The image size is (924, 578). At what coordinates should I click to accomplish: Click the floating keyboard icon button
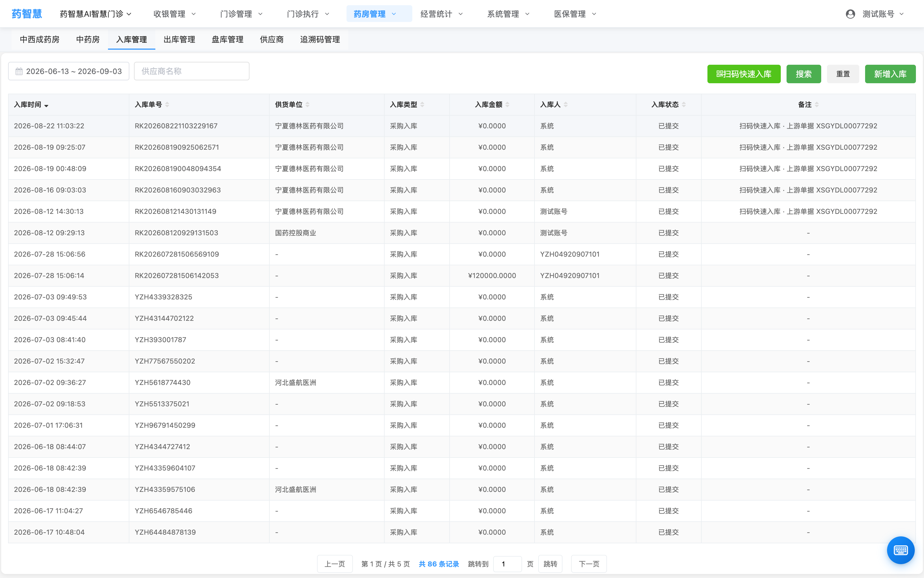pos(900,550)
